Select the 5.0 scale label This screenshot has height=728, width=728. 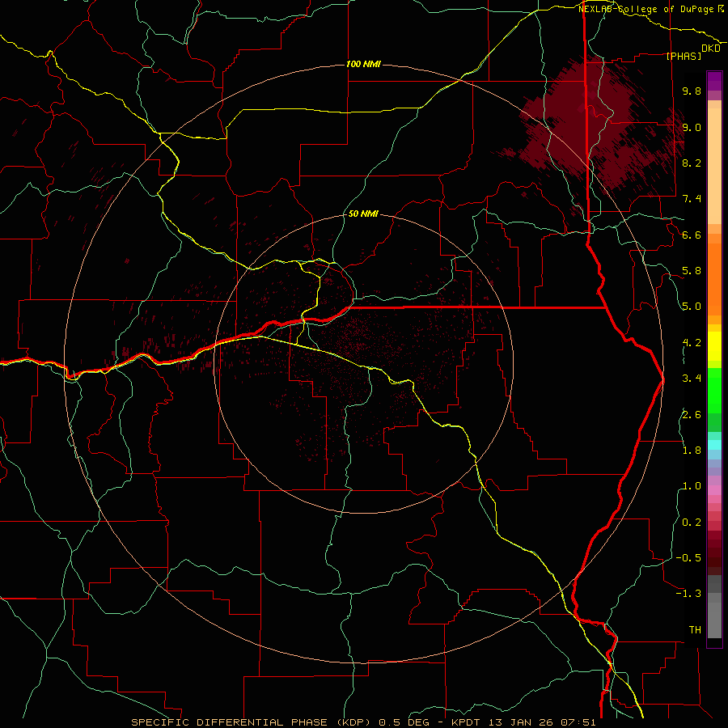click(692, 307)
